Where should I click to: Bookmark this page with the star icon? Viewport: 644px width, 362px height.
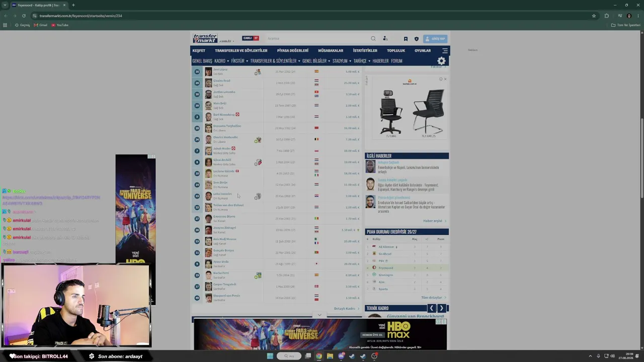click(x=594, y=16)
